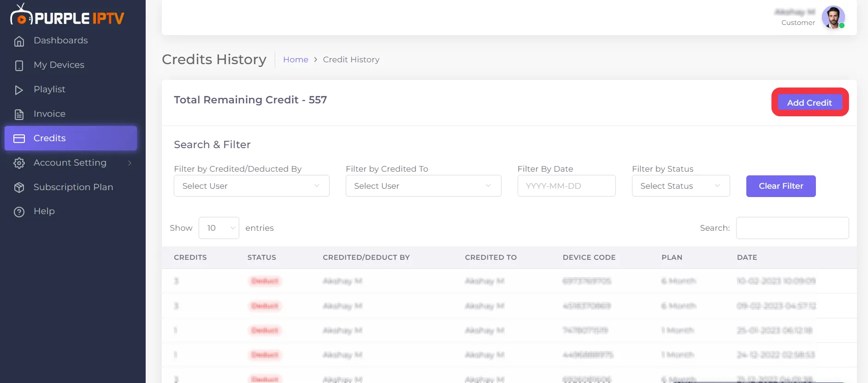Sort table by CREDITS column header
This screenshot has height=383, width=868.
coord(190,257)
